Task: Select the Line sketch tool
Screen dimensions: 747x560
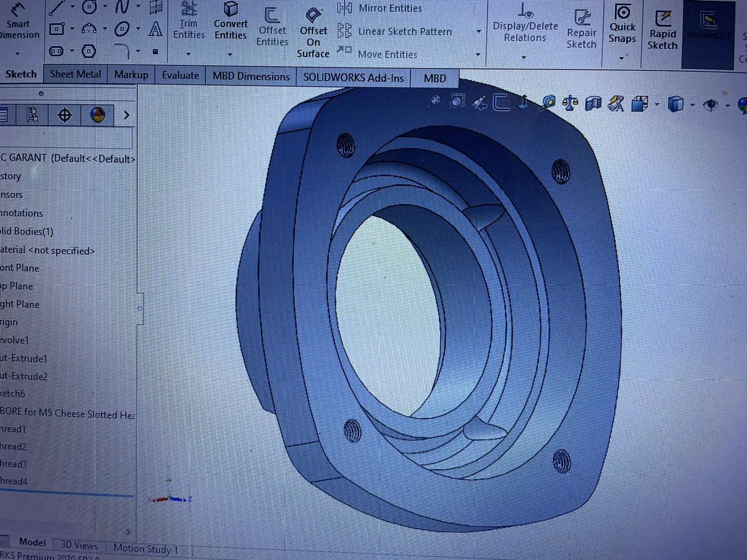Action: click(57, 7)
